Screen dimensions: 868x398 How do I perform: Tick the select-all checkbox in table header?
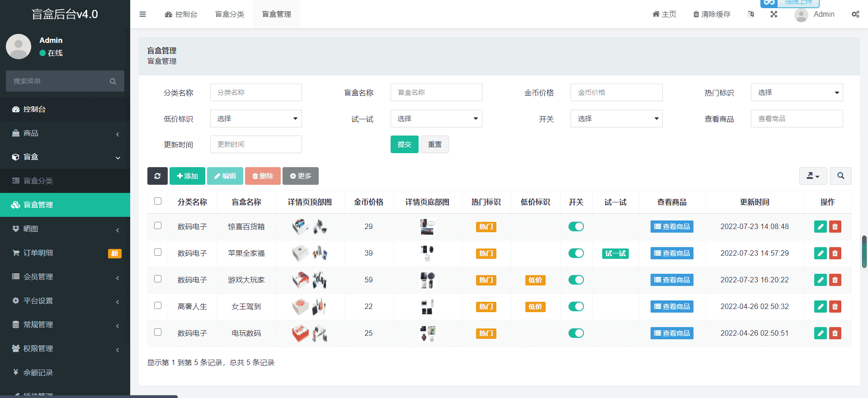click(x=158, y=201)
